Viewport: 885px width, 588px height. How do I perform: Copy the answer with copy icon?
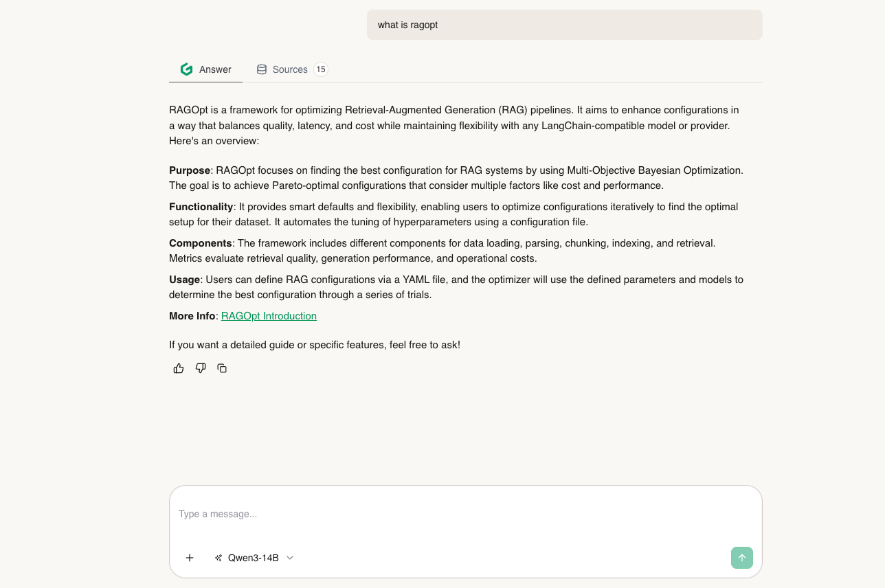click(222, 368)
